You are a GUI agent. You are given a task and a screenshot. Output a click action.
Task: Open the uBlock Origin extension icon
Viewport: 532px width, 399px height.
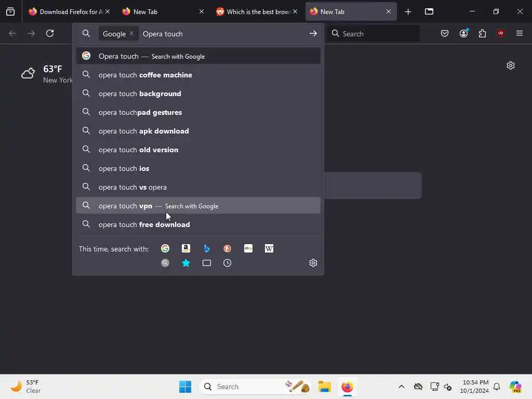pos(501,33)
